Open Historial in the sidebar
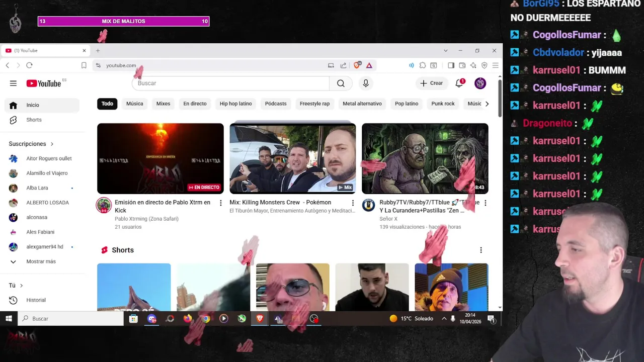 (x=42, y=300)
